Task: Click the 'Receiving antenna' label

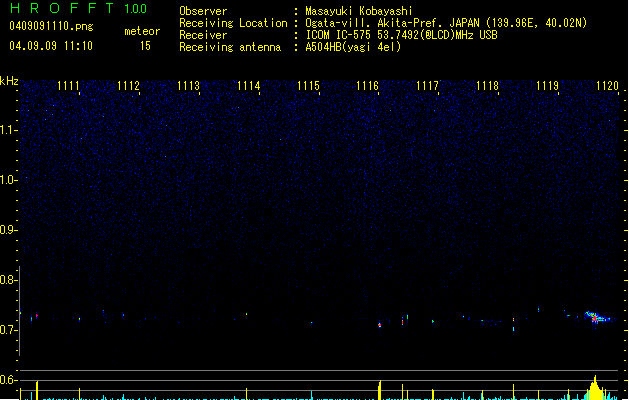Action: pos(230,47)
